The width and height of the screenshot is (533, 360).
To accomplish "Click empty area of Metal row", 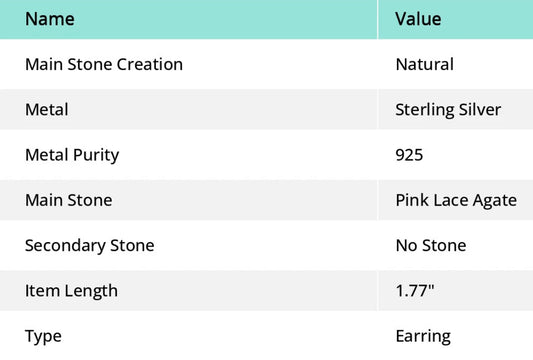I will [x=221, y=109].
